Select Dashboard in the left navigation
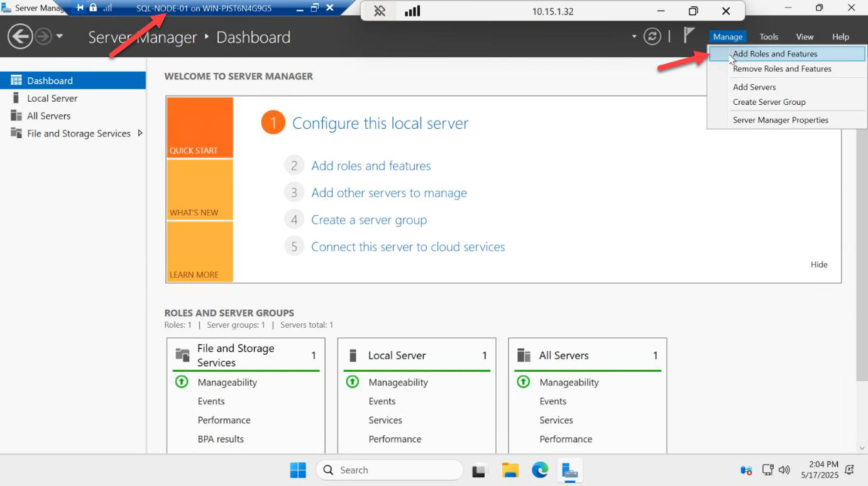 pos(73,80)
